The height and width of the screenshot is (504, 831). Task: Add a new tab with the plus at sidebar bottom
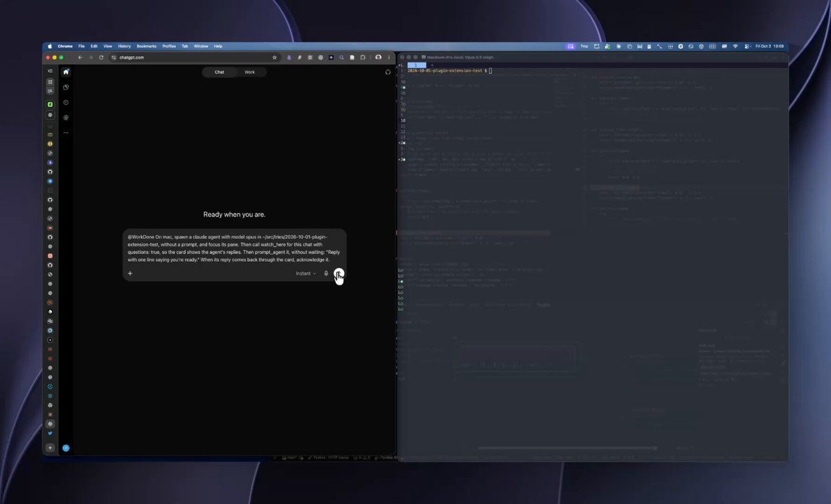pyautogui.click(x=50, y=448)
